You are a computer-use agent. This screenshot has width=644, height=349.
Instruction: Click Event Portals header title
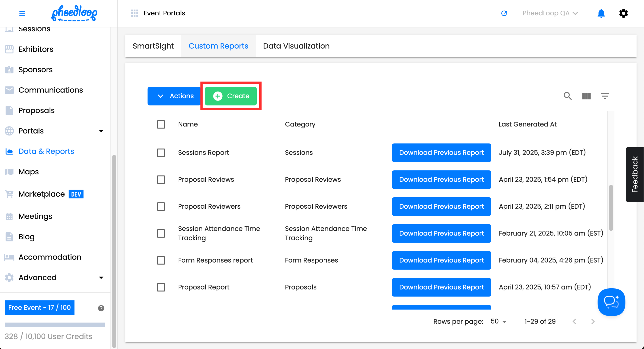tap(164, 13)
